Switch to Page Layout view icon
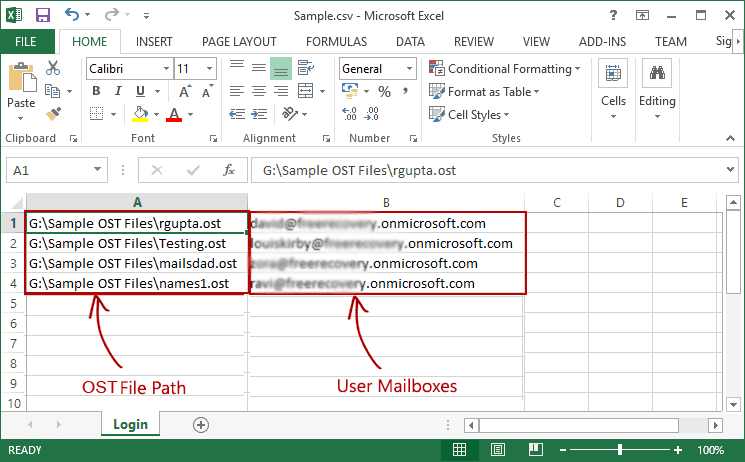Screen dimensions: 745x462 pyautogui.click(x=497, y=450)
